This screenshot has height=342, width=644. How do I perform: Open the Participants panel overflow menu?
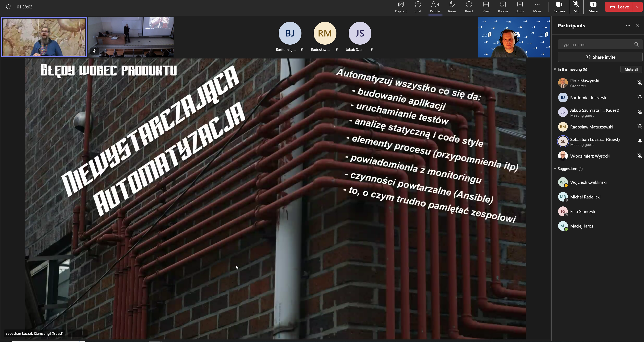(x=627, y=26)
